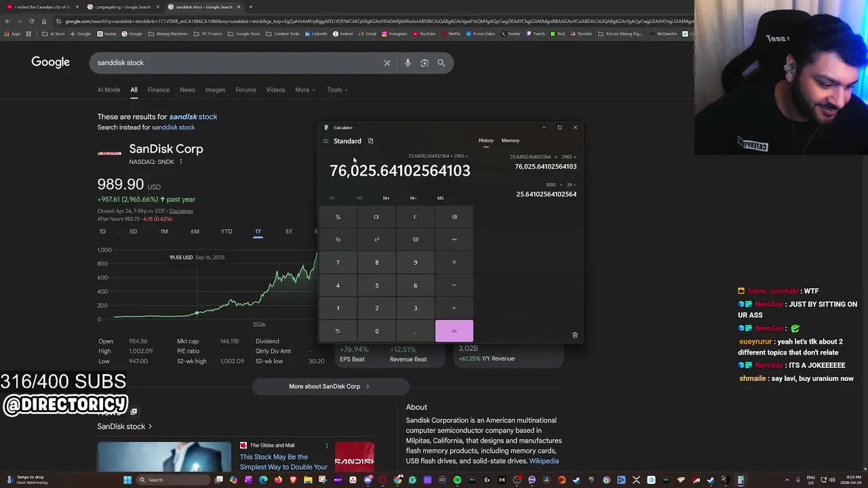The width and height of the screenshot is (868, 488).
Task: Click the plus/minus sign toggle key
Action: [x=338, y=331]
